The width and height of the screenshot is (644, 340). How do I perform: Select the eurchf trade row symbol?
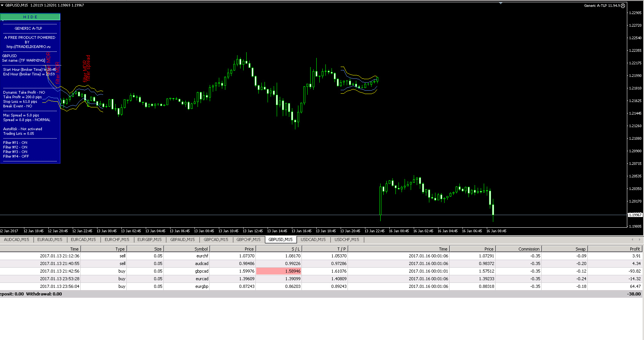coord(202,256)
